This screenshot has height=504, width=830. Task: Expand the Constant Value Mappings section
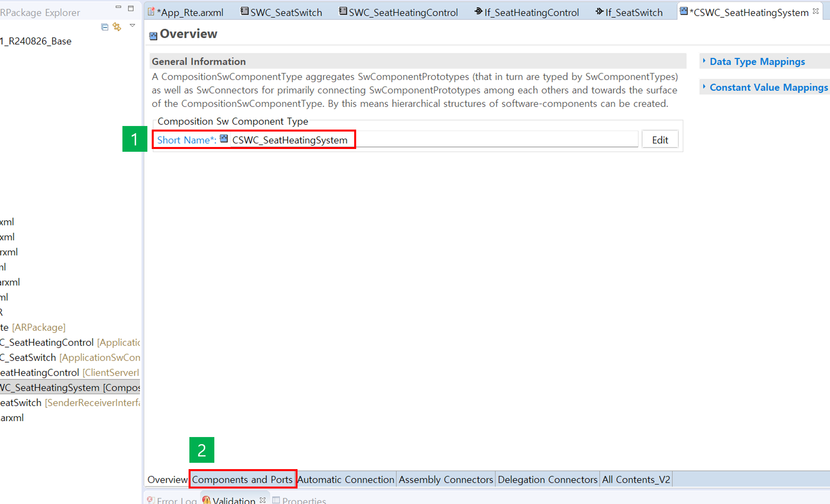pos(768,88)
